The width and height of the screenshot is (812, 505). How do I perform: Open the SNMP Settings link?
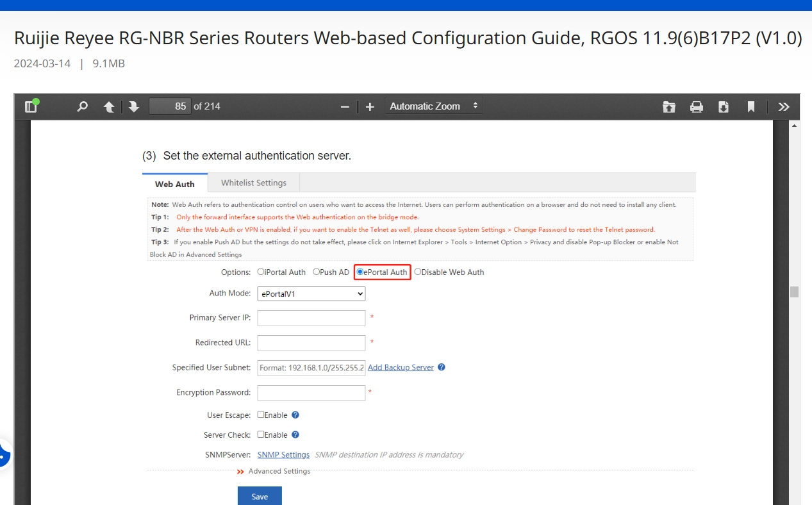click(x=283, y=454)
